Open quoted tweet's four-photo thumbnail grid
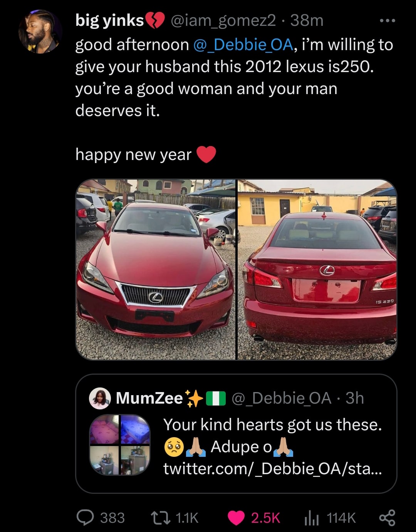 (120, 445)
